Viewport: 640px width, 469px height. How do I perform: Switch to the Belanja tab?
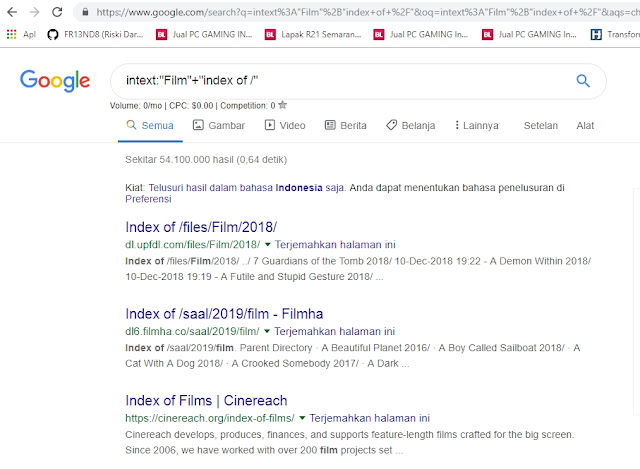pos(411,125)
